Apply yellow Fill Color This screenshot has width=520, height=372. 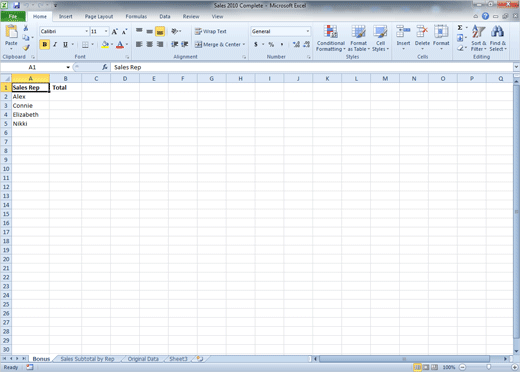click(x=105, y=44)
